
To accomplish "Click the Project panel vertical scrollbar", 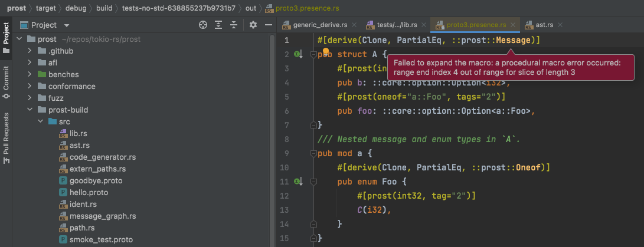I will (x=272, y=140).
